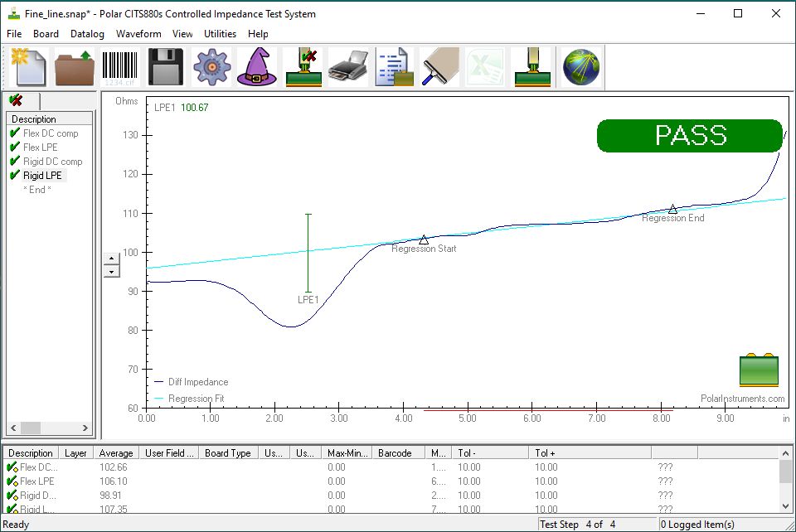The height and width of the screenshot is (532, 796).
Task: Select the Flex DC comp test step
Action: [51, 133]
